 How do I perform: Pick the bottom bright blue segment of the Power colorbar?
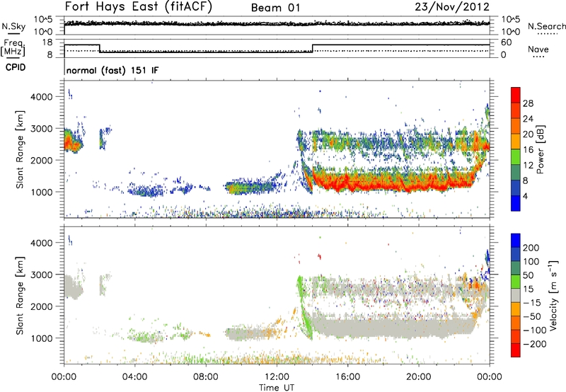516,203
